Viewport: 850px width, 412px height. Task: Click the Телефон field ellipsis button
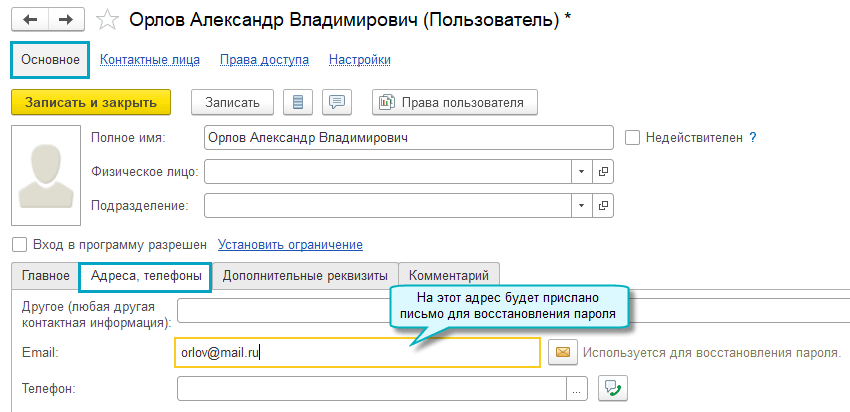click(x=578, y=388)
